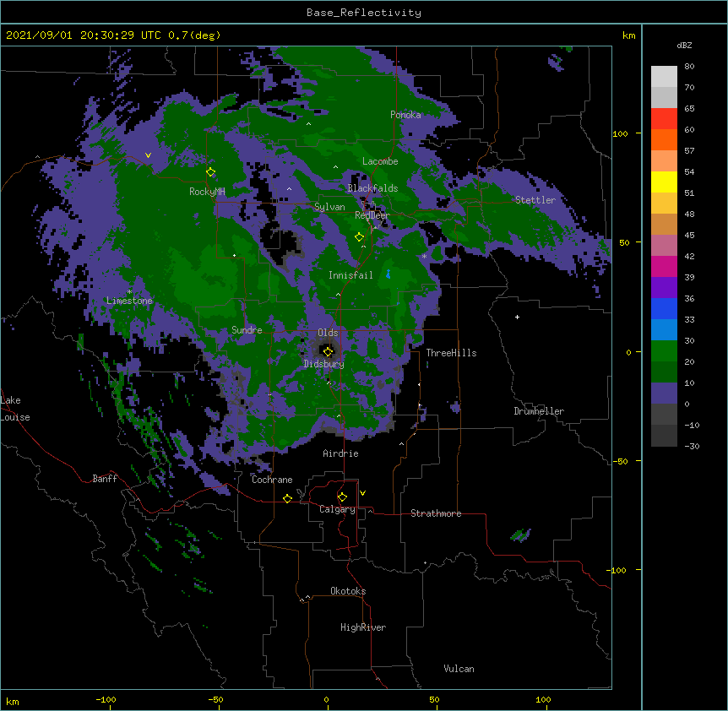Image resolution: width=728 pixels, height=711 pixels.
Task: Click the 0.7(deg) elevation angle text
Action: [194, 35]
